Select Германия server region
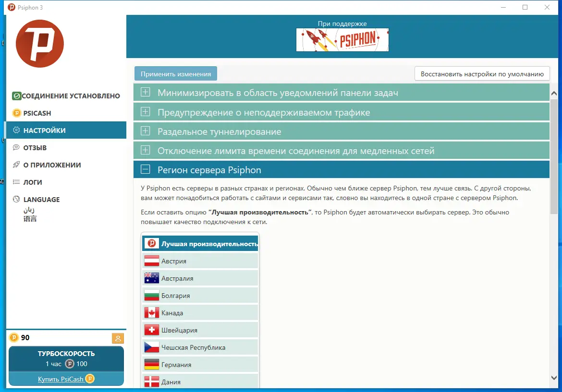This screenshot has height=392, width=562. pos(200,365)
